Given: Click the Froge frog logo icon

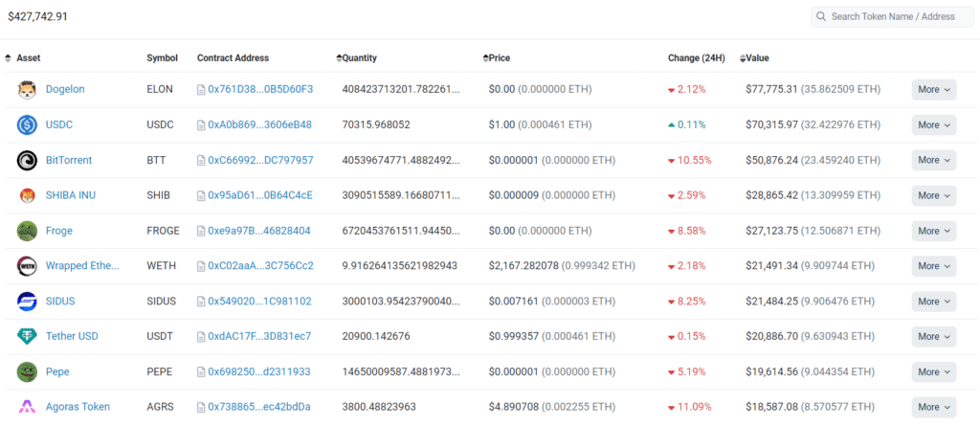Looking at the screenshot, I should coord(27,231).
